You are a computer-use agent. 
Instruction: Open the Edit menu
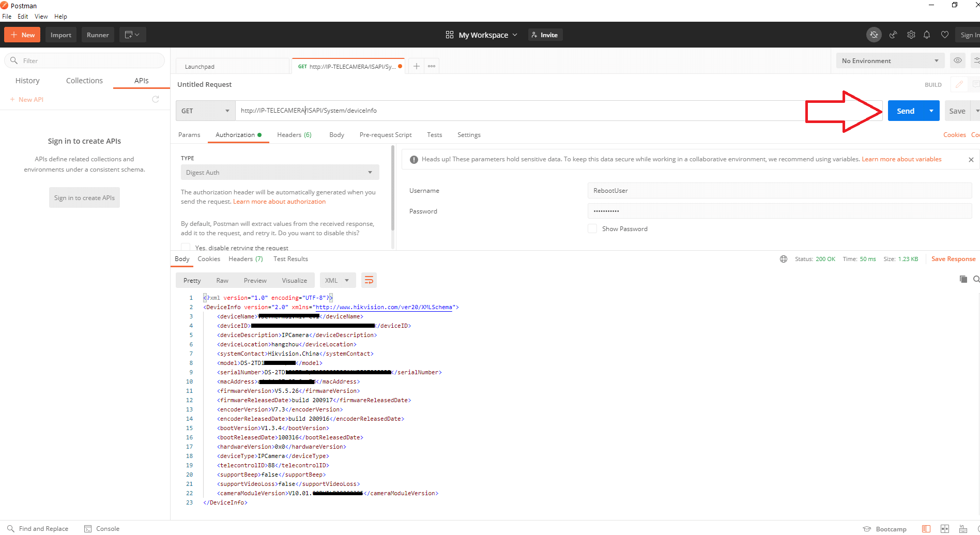coord(23,16)
